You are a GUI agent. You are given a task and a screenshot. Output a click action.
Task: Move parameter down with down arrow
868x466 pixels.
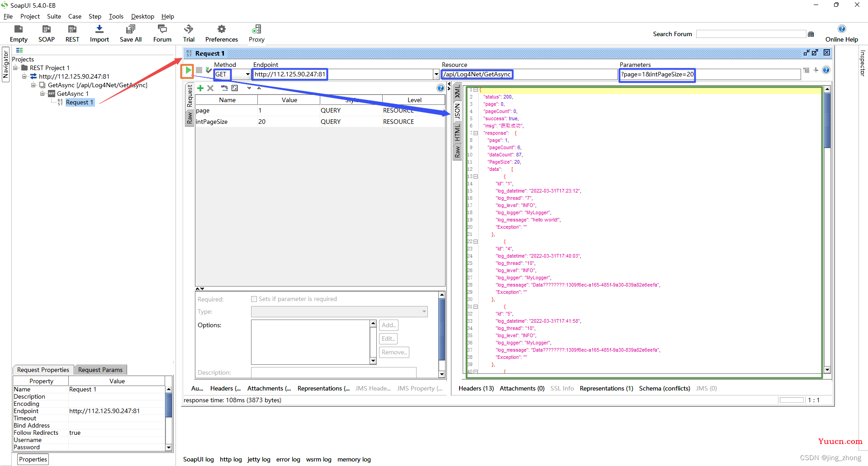click(249, 88)
